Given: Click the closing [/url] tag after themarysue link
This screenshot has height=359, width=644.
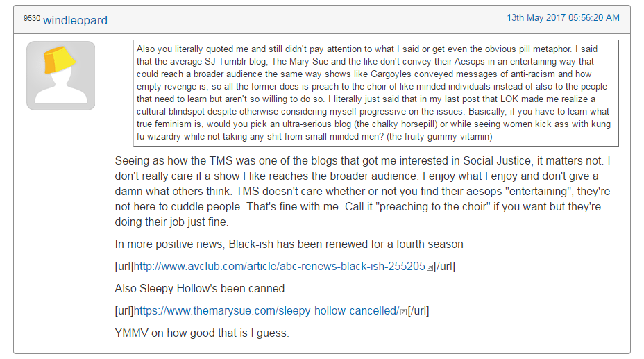Looking at the screenshot, I should point(418,310).
